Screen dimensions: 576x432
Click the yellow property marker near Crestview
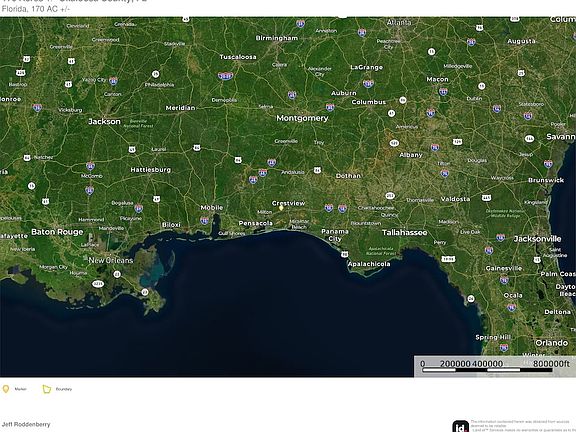(x=281, y=208)
